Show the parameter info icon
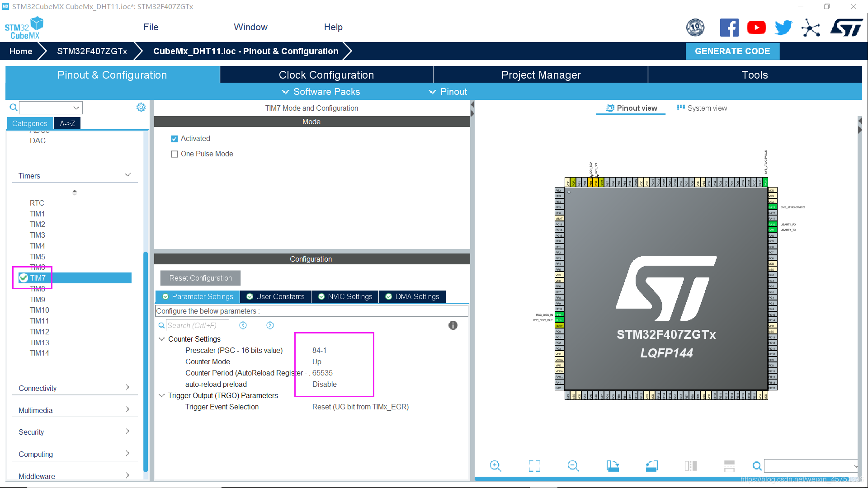This screenshot has height=488, width=868. click(x=453, y=325)
